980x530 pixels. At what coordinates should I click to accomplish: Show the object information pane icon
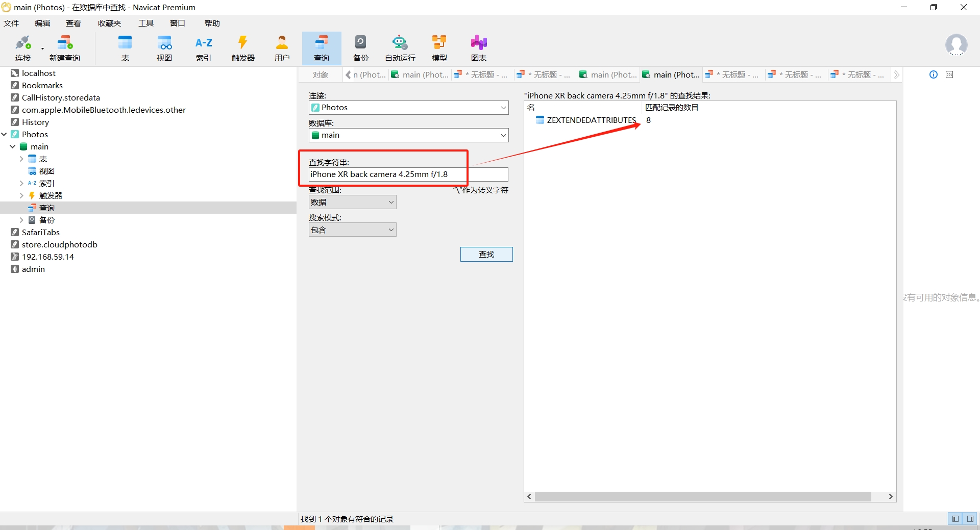pos(934,74)
